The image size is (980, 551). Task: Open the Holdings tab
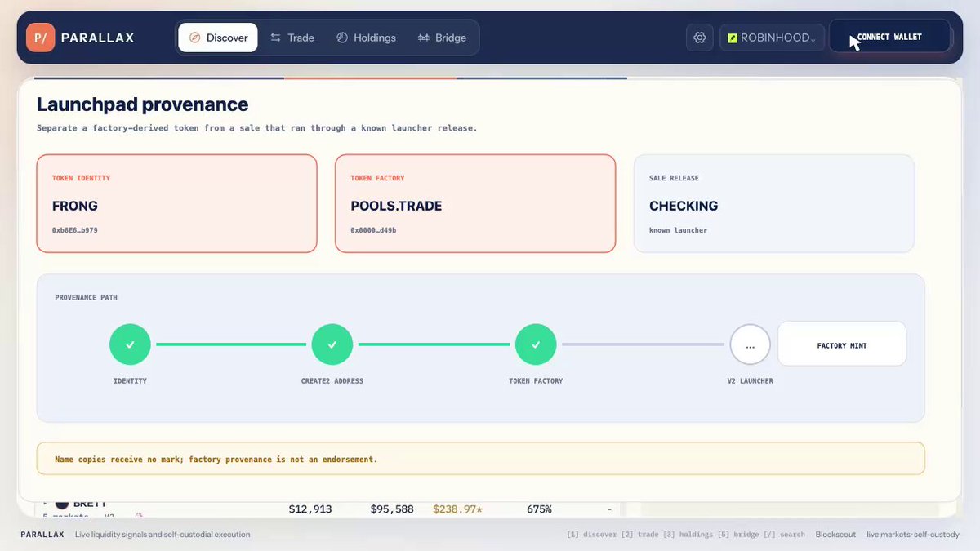pyautogui.click(x=366, y=38)
